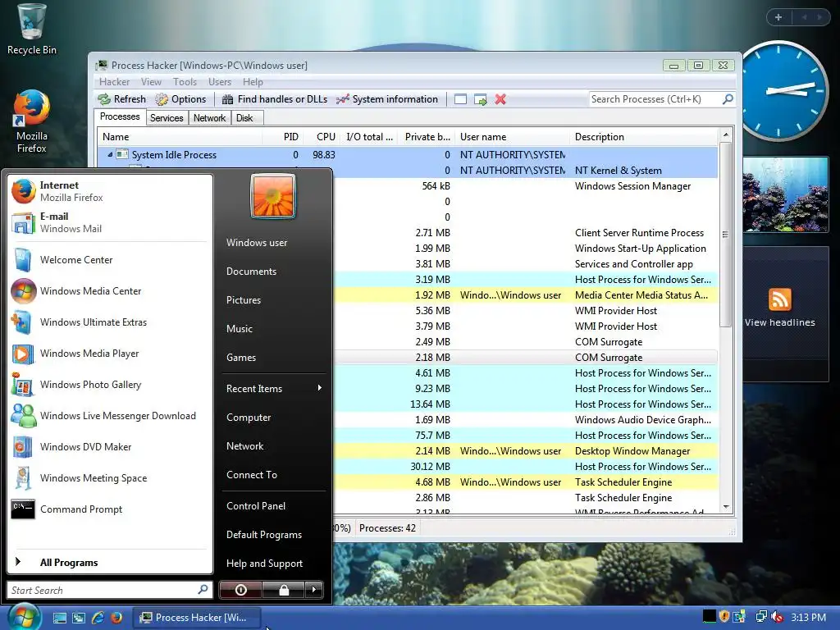The image size is (840, 630).
Task: Launch Windows Media Player
Action: coord(110,354)
